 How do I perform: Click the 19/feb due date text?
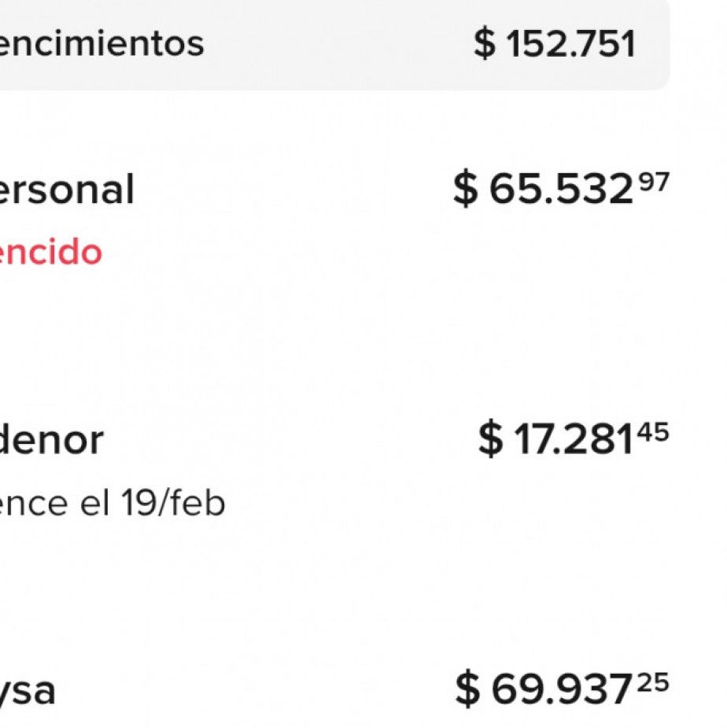pyautogui.click(x=173, y=504)
